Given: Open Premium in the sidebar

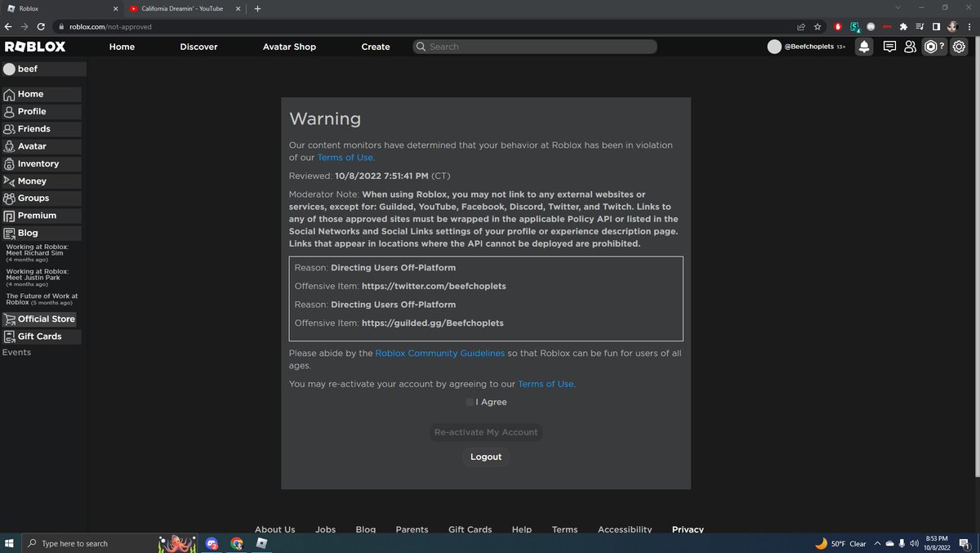Looking at the screenshot, I should (41, 216).
